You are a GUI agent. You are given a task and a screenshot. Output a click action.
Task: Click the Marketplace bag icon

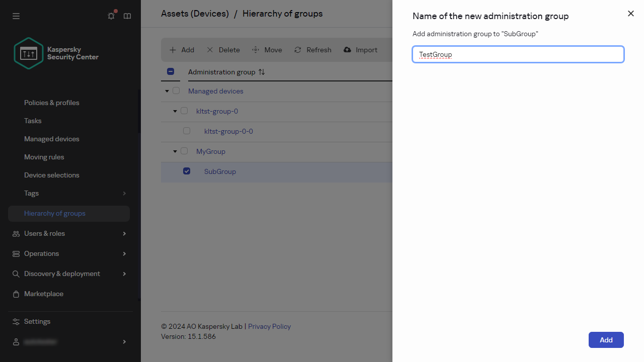click(16, 294)
